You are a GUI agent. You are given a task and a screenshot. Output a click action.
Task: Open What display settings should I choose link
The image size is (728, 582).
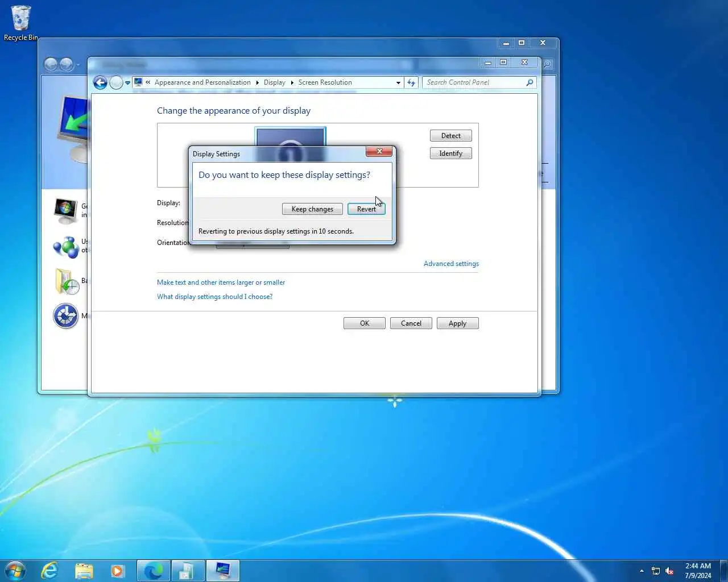coord(214,297)
